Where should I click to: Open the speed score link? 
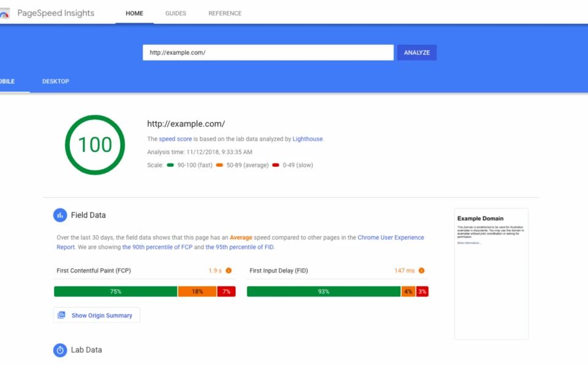tap(175, 139)
